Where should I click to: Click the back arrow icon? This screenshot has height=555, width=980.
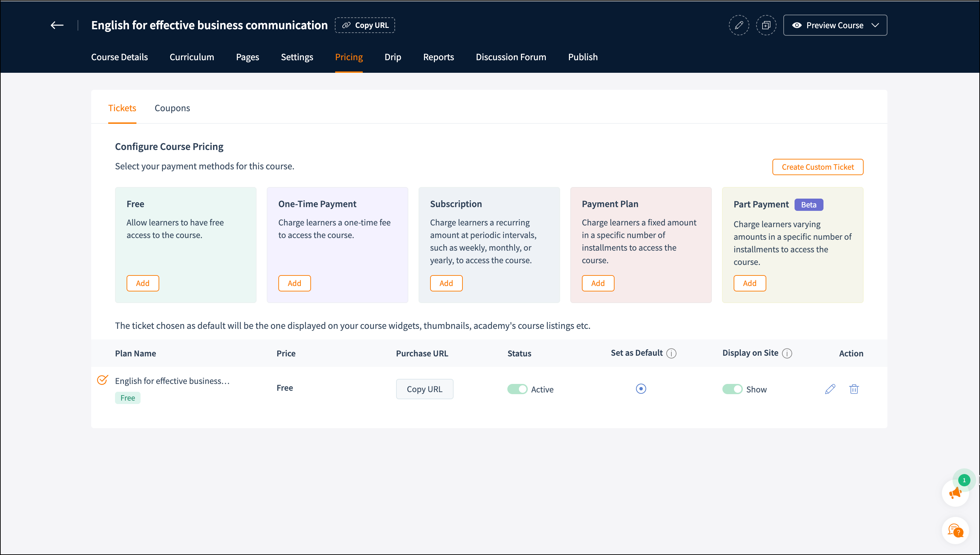pyautogui.click(x=57, y=25)
